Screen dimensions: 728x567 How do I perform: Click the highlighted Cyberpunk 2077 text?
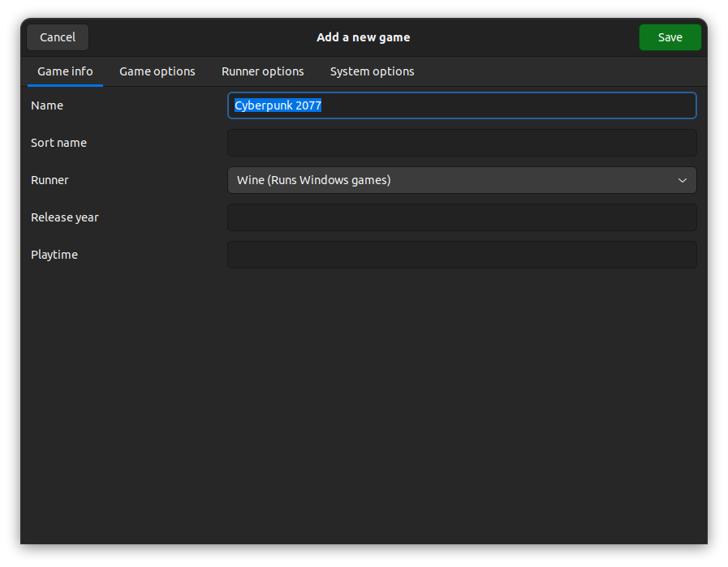point(278,105)
